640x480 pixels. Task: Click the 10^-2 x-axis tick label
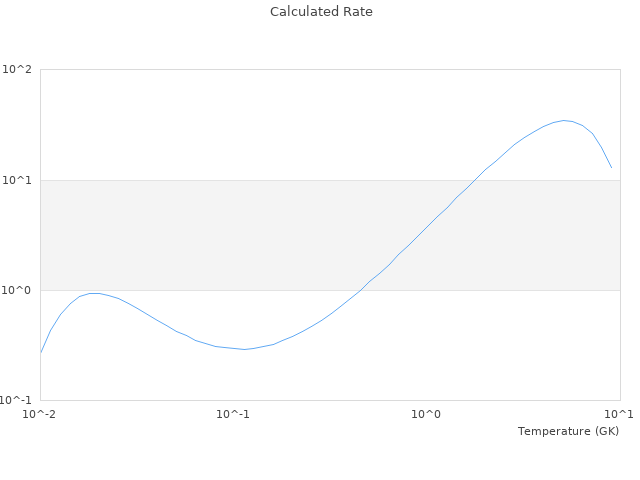[x=40, y=414]
